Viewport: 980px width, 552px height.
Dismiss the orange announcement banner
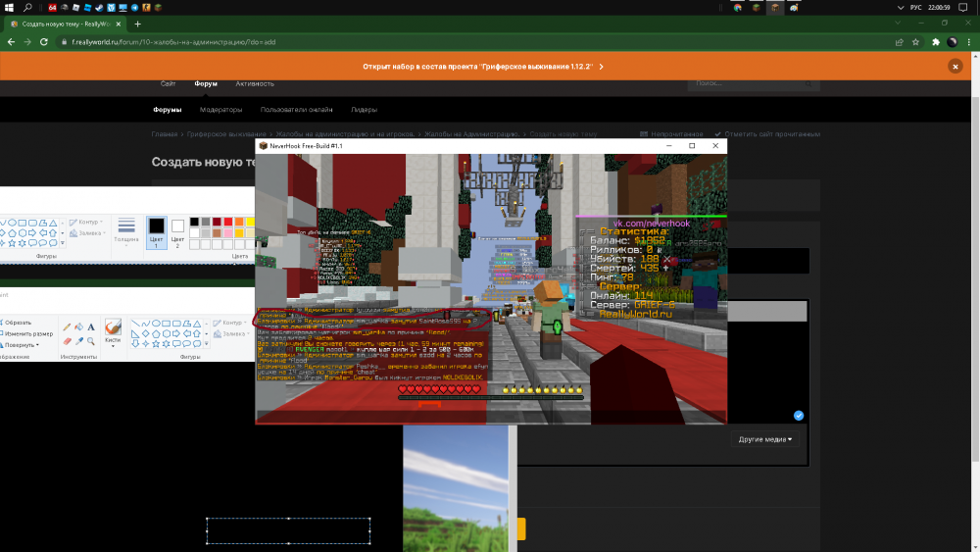click(x=955, y=67)
